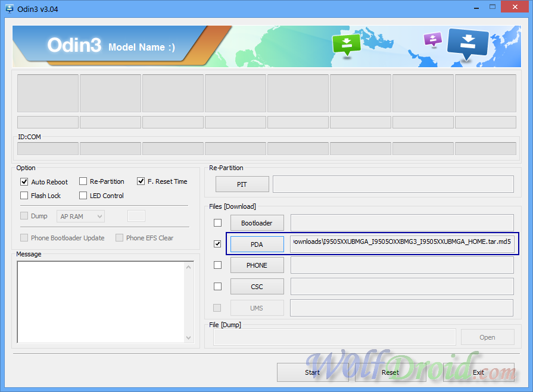Viewport: 533px width, 392px height.
Task: Check the Bootloader file checkbox
Action: (x=217, y=223)
